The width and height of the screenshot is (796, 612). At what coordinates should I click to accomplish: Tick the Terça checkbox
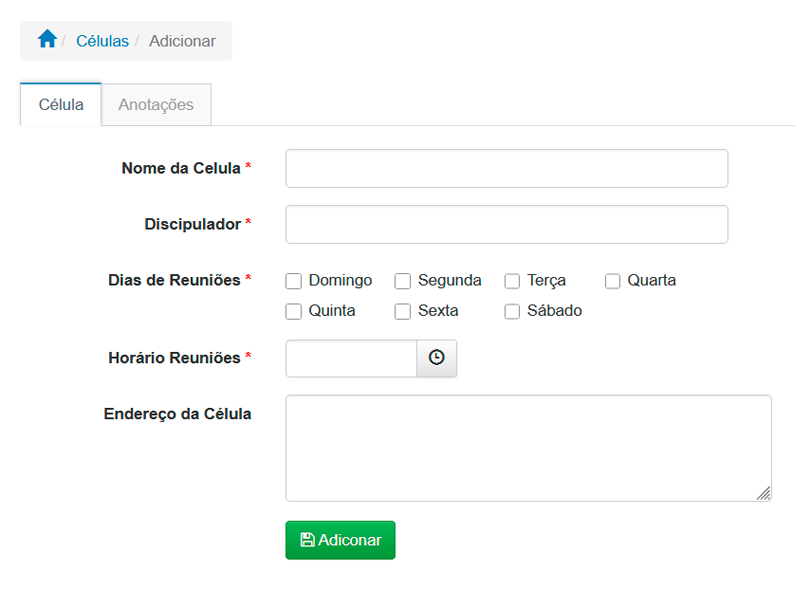tap(512, 281)
